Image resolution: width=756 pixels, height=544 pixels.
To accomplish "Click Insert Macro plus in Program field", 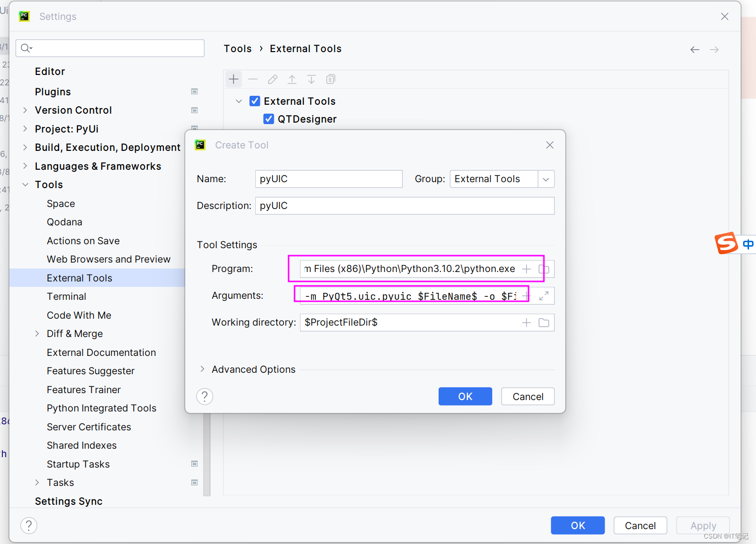I will tap(527, 269).
